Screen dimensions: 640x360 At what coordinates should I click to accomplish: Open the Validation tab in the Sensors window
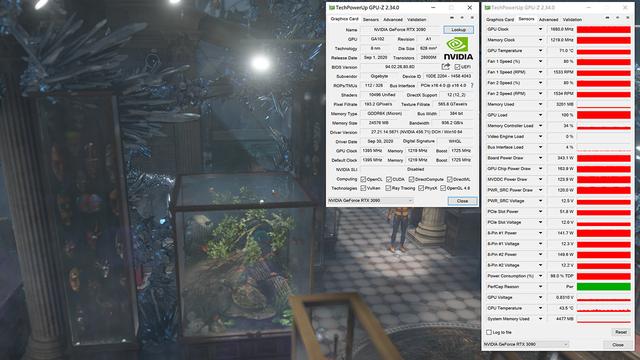572,19
